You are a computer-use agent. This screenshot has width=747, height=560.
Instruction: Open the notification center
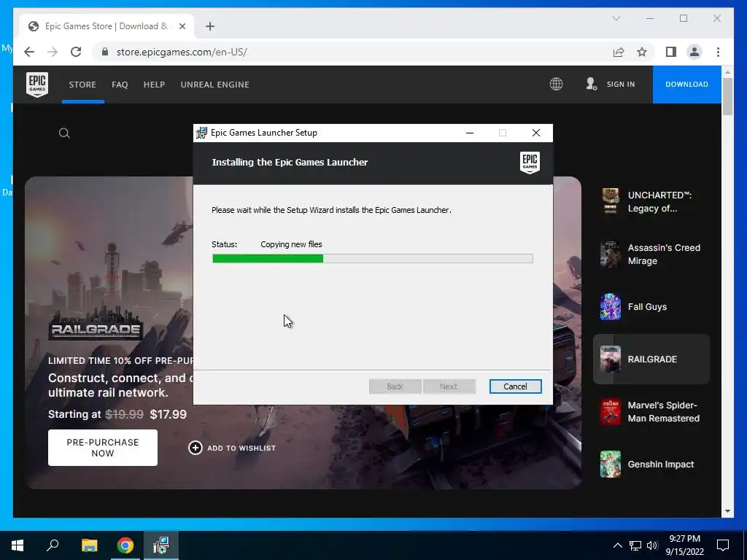click(723, 545)
